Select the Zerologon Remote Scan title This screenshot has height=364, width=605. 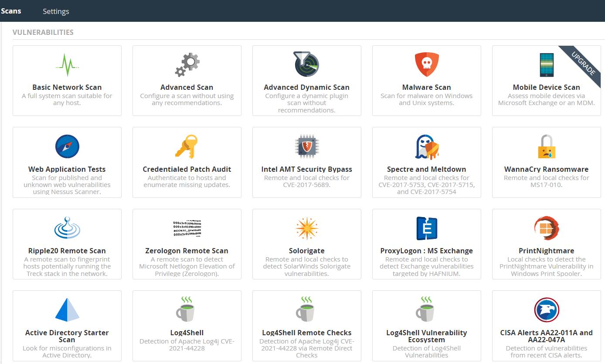pyautogui.click(x=187, y=251)
